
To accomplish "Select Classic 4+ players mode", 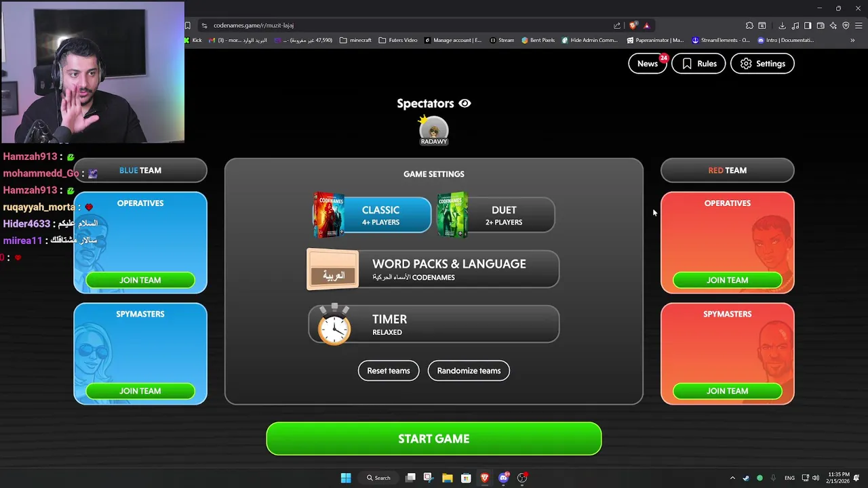I will point(372,216).
